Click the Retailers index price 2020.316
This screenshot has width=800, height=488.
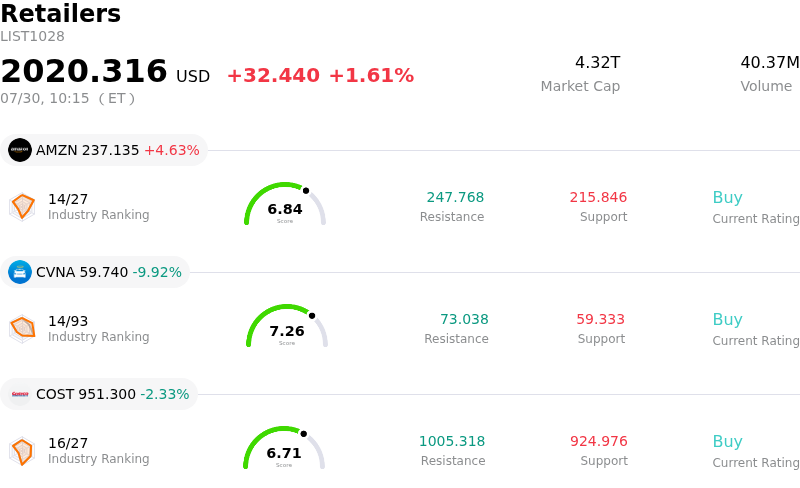pos(84,70)
